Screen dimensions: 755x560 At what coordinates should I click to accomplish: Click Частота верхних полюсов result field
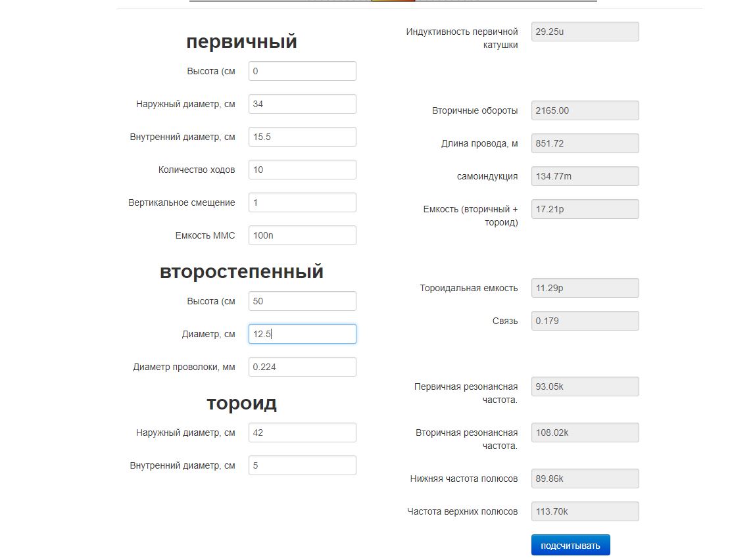coord(585,511)
